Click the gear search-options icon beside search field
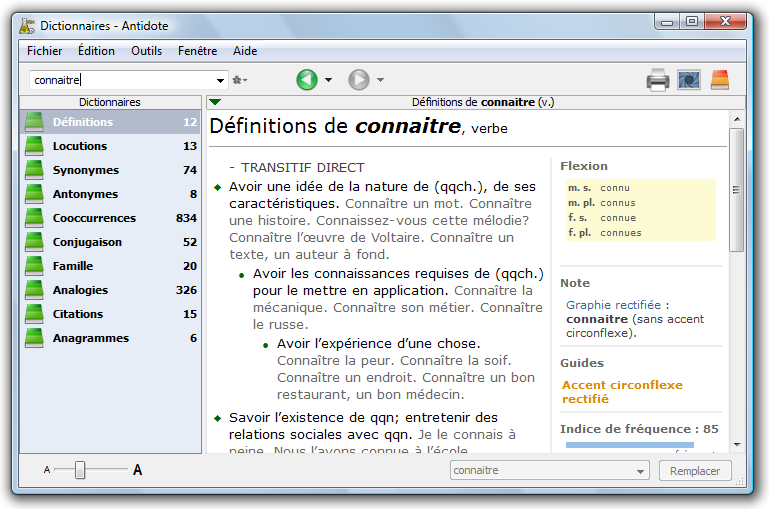 click(239, 80)
